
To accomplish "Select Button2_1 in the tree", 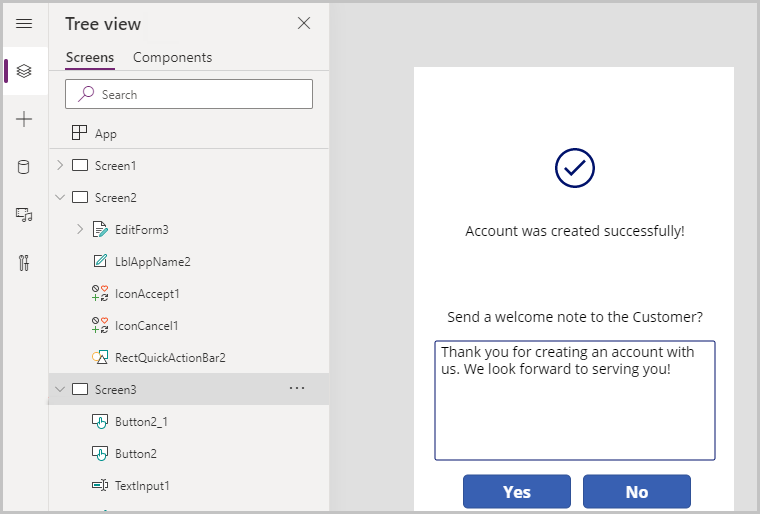I will coord(142,422).
